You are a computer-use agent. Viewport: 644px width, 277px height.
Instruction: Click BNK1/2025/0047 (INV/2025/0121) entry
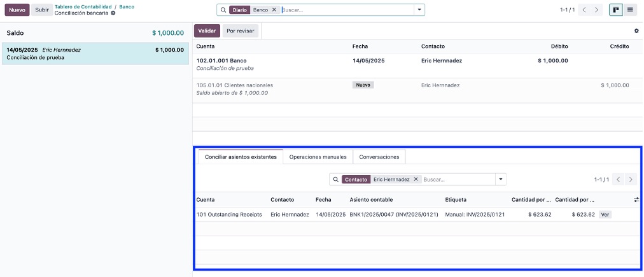coord(394,215)
